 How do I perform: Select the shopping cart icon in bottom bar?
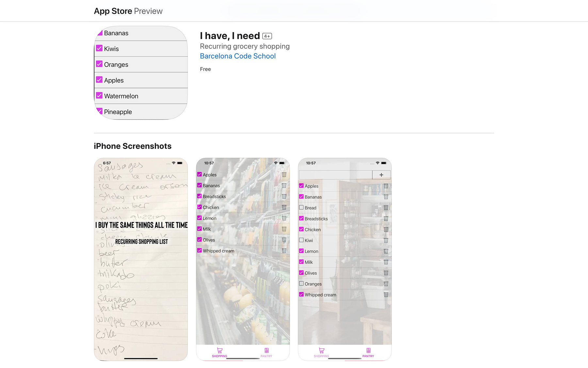(219, 350)
